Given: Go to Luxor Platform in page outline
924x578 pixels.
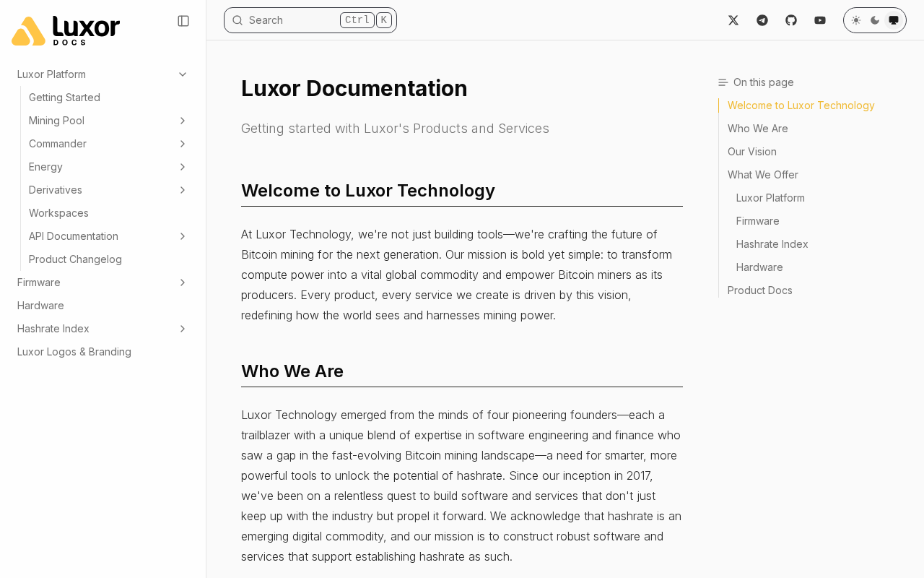Looking at the screenshot, I should coord(770,198).
